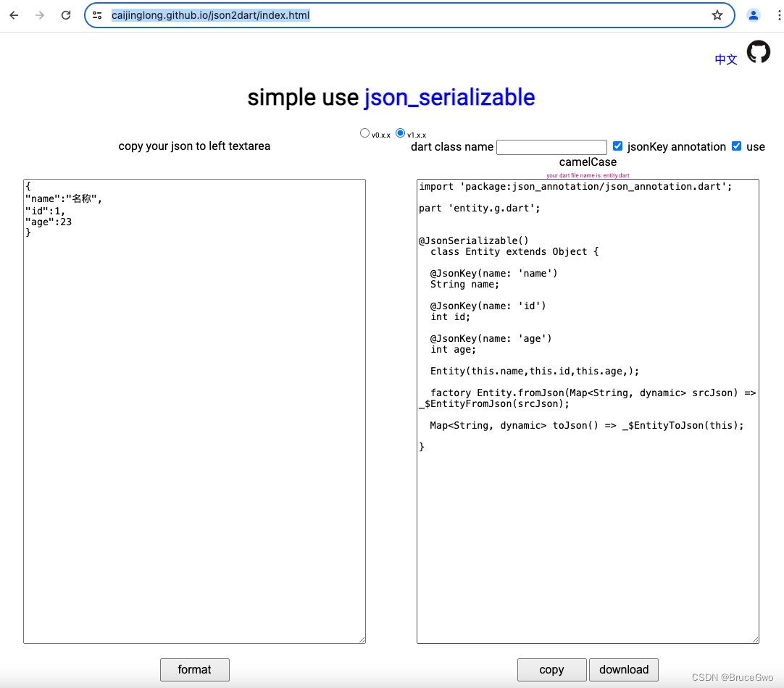The width and height of the screenshot is (784, 688).
Task: Switch the page language to 中文
Action: coord(726,59)
